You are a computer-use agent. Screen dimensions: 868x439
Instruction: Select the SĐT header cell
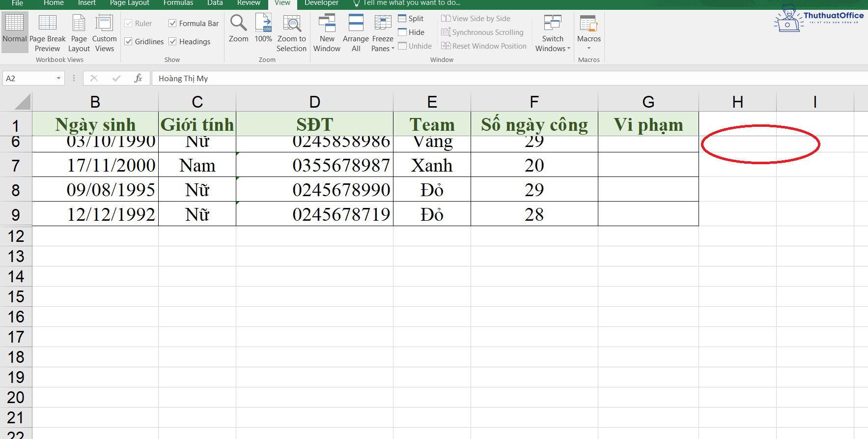click(315, 124)
